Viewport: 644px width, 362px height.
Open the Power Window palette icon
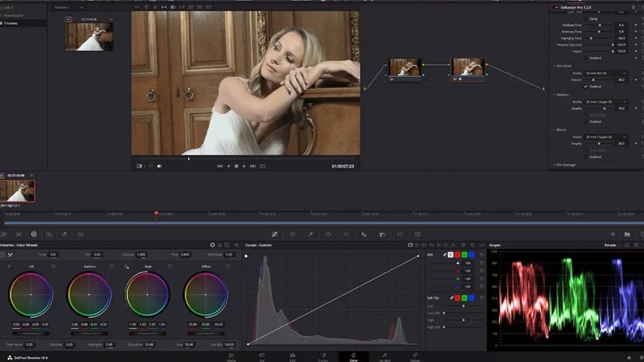point(328,234)
